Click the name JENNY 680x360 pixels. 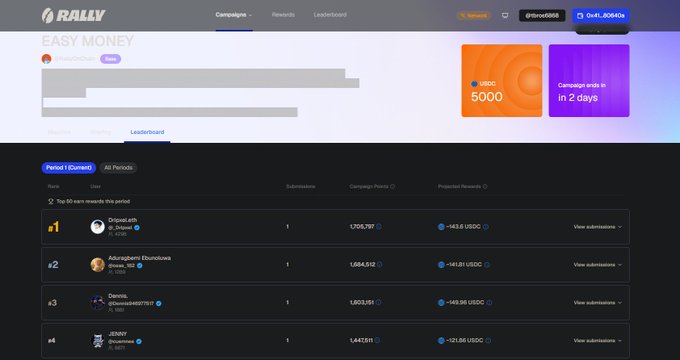click(118, 334)
